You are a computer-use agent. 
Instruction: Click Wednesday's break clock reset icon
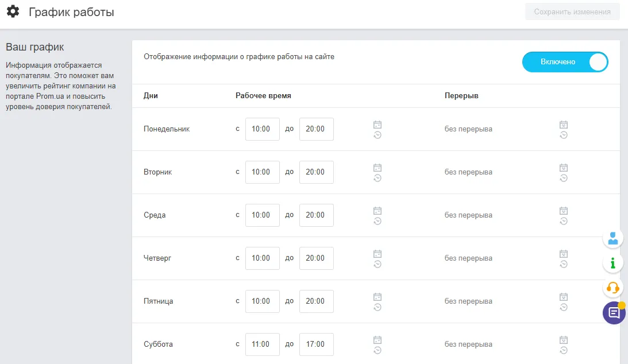tap(564, 221)
